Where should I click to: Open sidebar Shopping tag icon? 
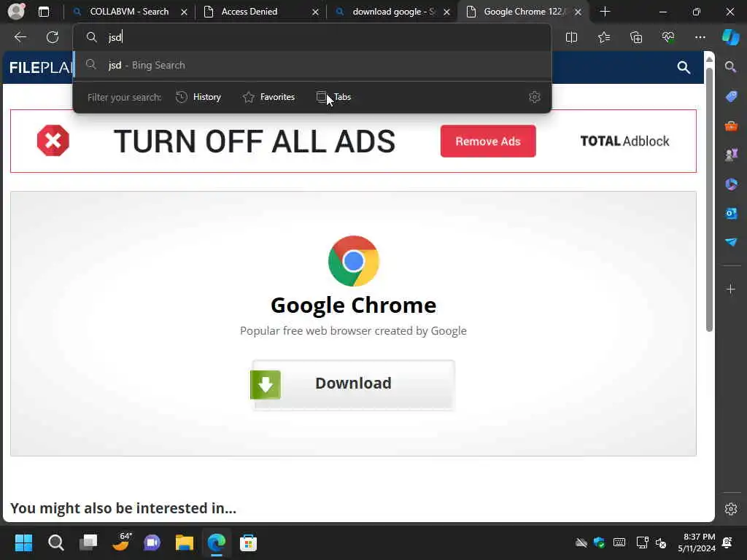point(731,96)
